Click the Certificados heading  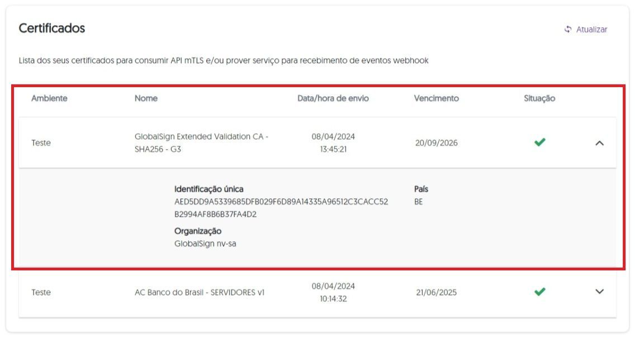coord(52,28)
